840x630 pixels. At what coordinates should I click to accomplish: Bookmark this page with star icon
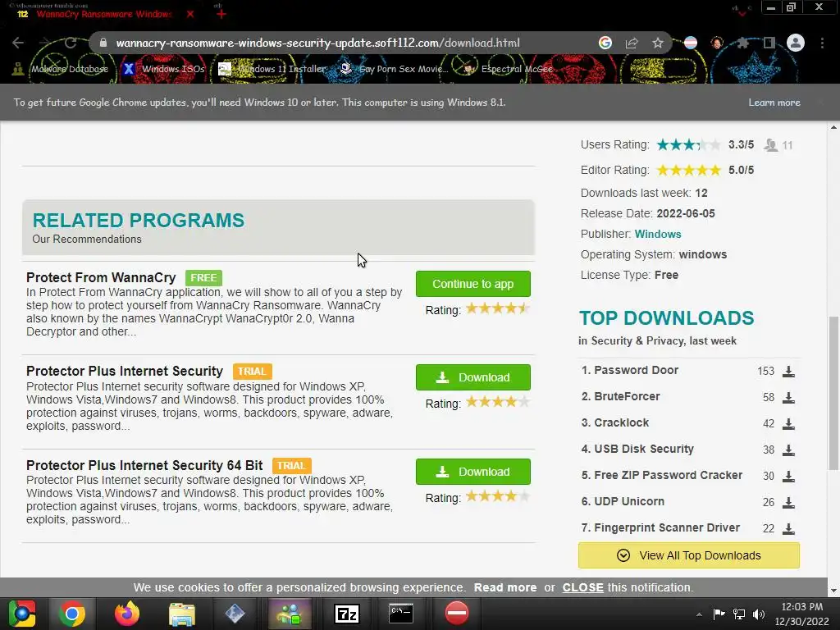pos(658,43)
